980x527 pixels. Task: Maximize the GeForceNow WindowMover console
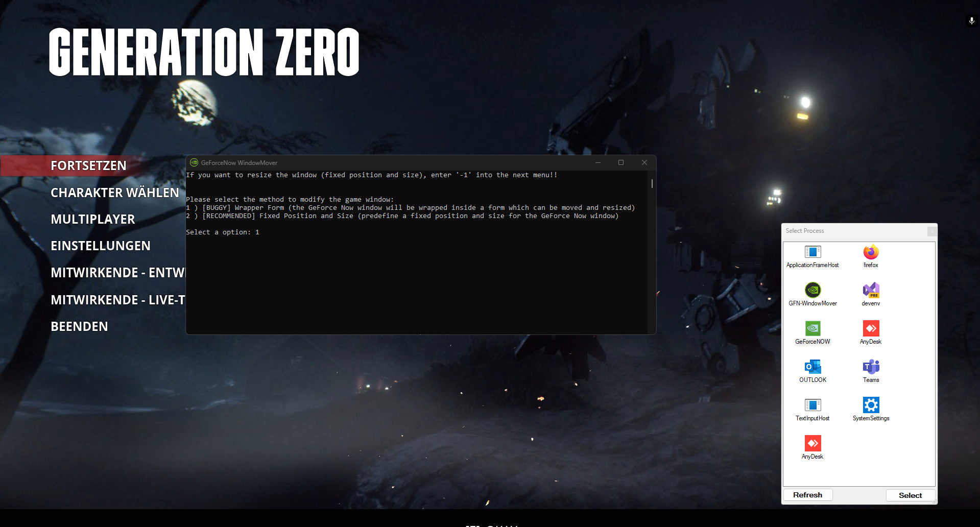coord(621,162)
